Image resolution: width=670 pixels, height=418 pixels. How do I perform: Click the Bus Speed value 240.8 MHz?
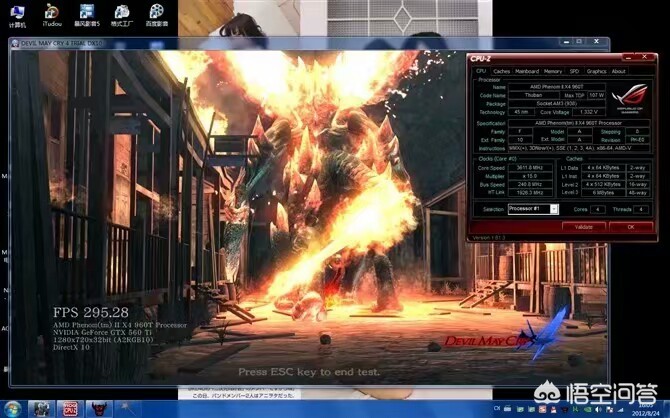pos(530,185)
